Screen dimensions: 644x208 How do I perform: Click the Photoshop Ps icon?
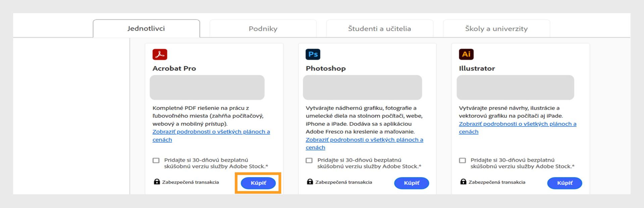pos(313,54)
